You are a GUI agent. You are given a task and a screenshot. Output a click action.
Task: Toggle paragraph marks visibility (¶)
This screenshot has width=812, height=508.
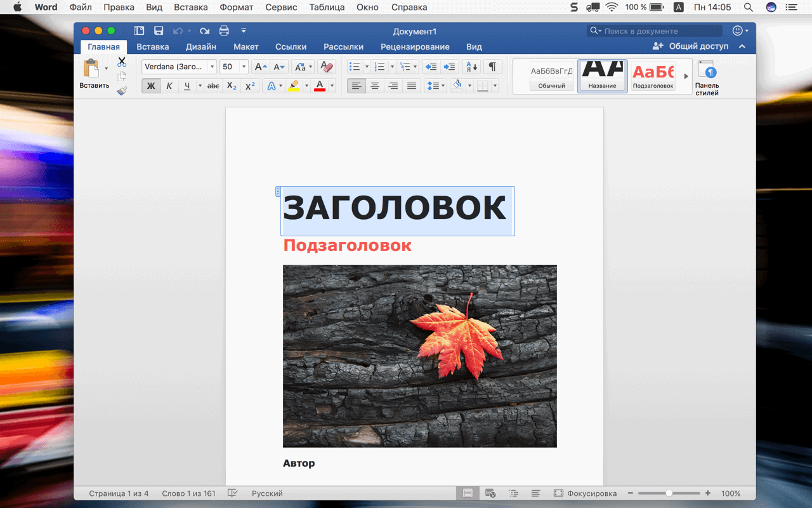click(x=492, y=67)
